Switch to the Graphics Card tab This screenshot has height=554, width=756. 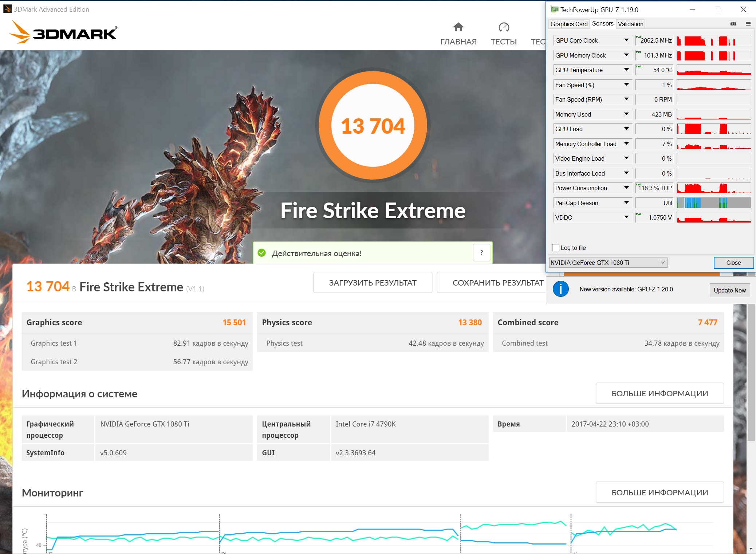tap(569, 24)
